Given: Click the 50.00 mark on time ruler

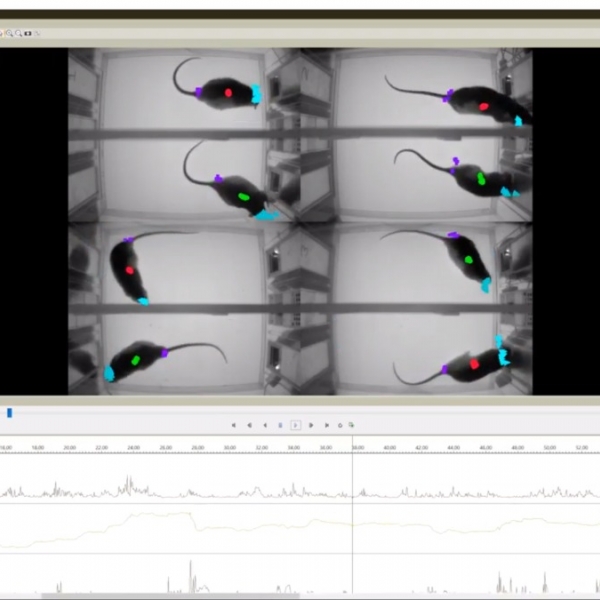Looking at the screenshot, I should [548, 447].
